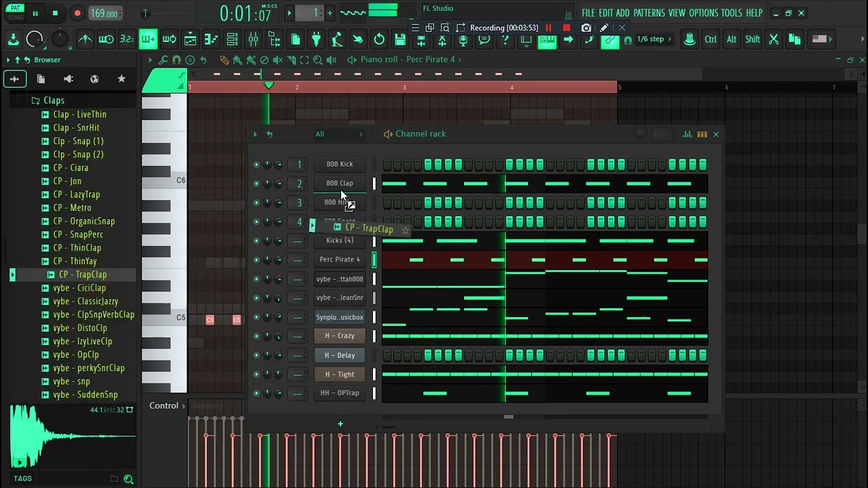Adjust the 808 Kick channel volume knob
The width and height of the screenshot is (868, 488).
pos(278,165)
